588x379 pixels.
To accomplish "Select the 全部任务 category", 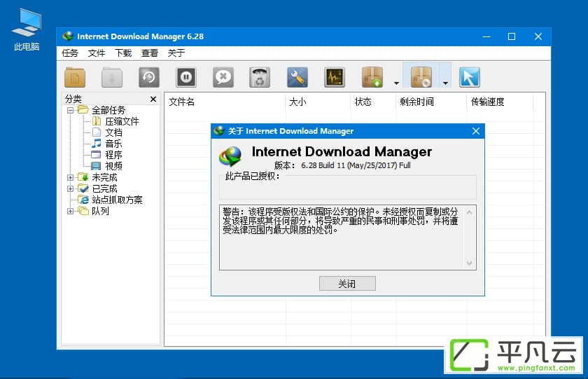I will 108,110.
